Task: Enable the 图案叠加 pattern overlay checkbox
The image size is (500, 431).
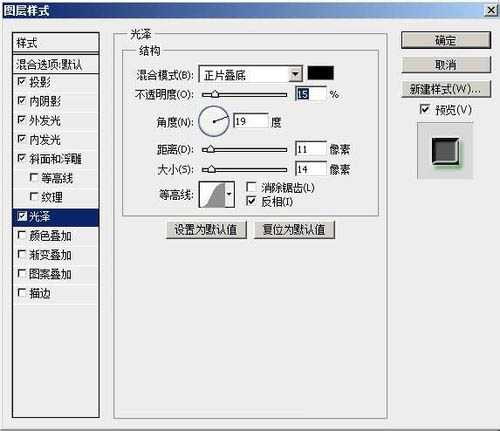Action: tap(22, 274)
